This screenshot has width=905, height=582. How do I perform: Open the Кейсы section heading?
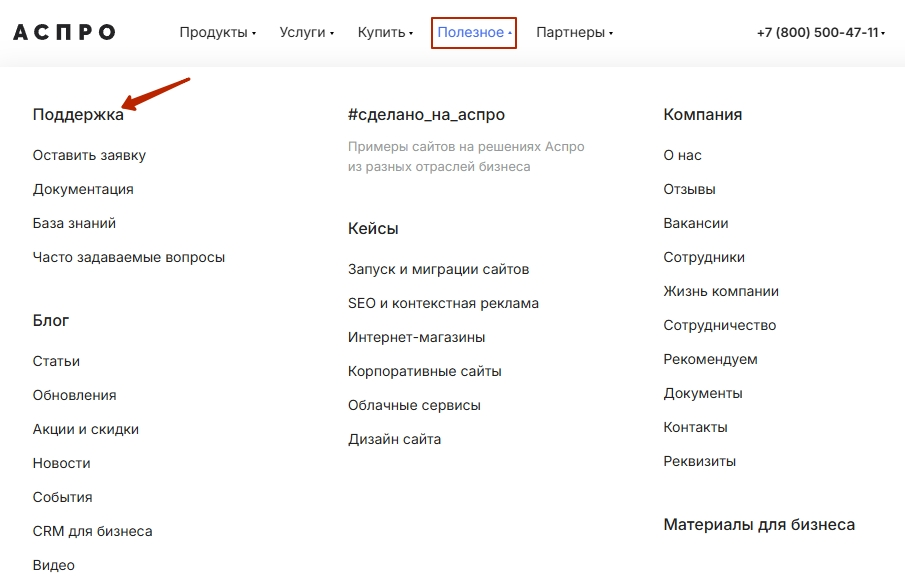[x=373, y=229]
